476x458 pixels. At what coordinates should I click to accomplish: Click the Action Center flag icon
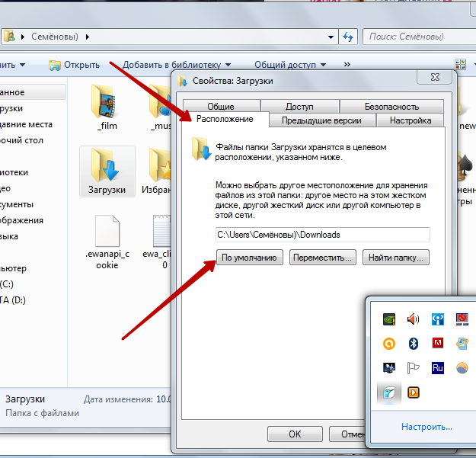pyautogui.click(x=413, y=368)
